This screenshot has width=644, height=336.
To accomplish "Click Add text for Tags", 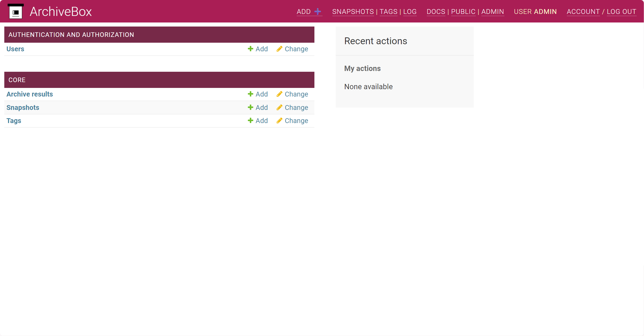I will 262,121.
